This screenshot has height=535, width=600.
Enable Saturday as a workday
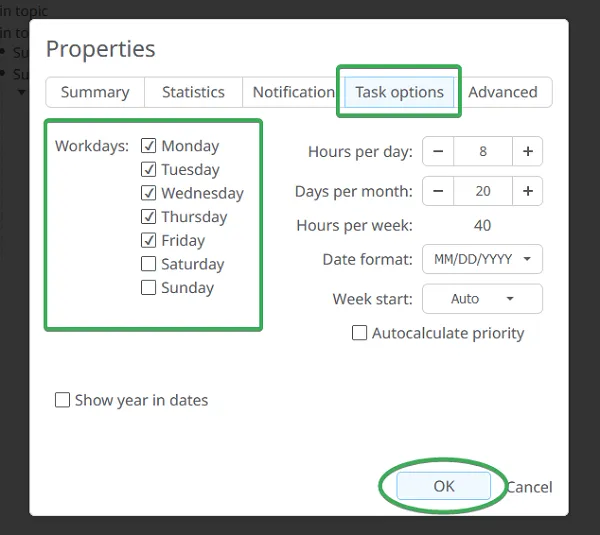[149, 264]
